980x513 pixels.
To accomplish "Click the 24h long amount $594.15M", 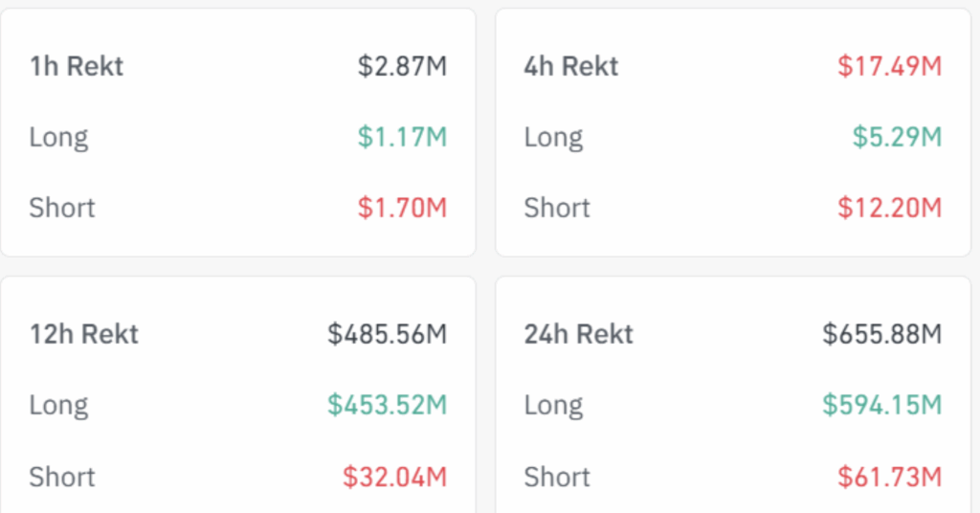I will point(881,406).
